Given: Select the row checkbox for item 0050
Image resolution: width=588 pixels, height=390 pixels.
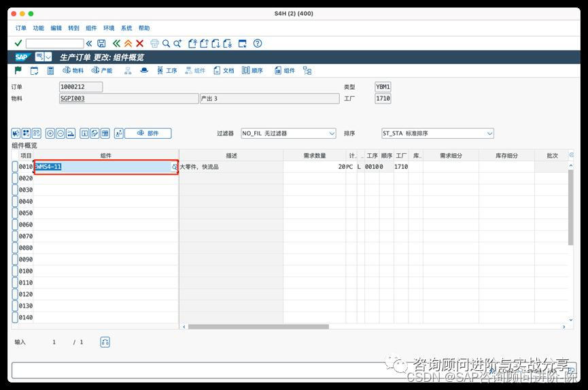Looking at the screenshot, I should [x=15, y=213].
